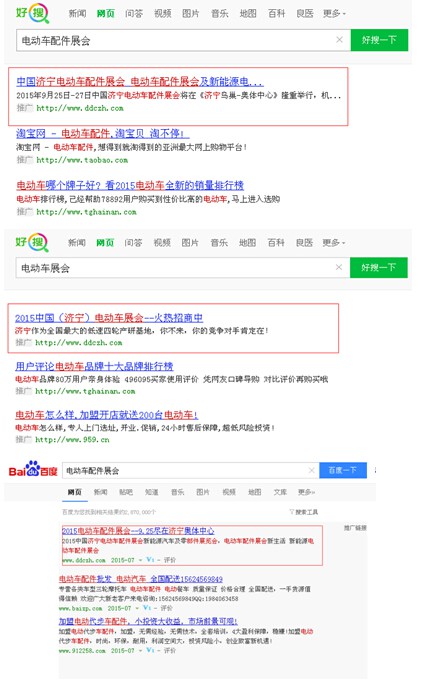
Task: Click the 推广 tag beside http://www.959.cn
Action: pos(24,439)
